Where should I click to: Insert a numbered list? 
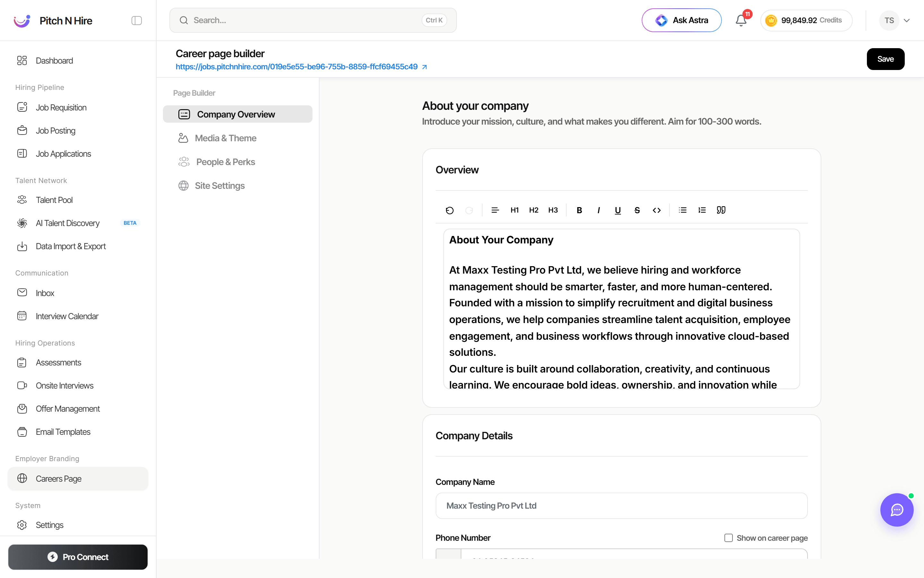point(702,210)
